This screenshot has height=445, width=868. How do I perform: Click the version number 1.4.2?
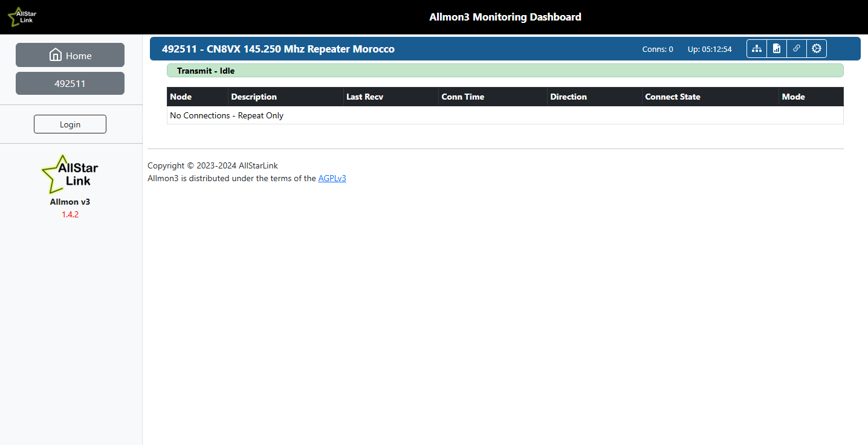70,214
